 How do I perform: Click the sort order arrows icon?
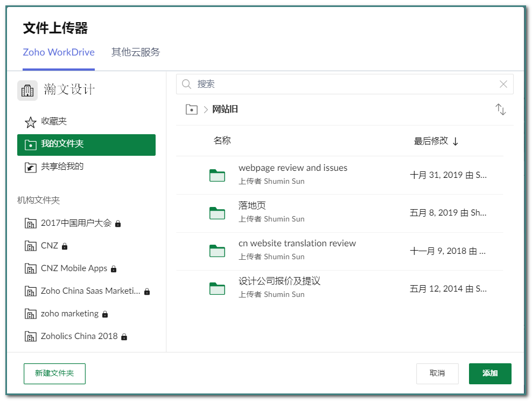coord(500,109)
